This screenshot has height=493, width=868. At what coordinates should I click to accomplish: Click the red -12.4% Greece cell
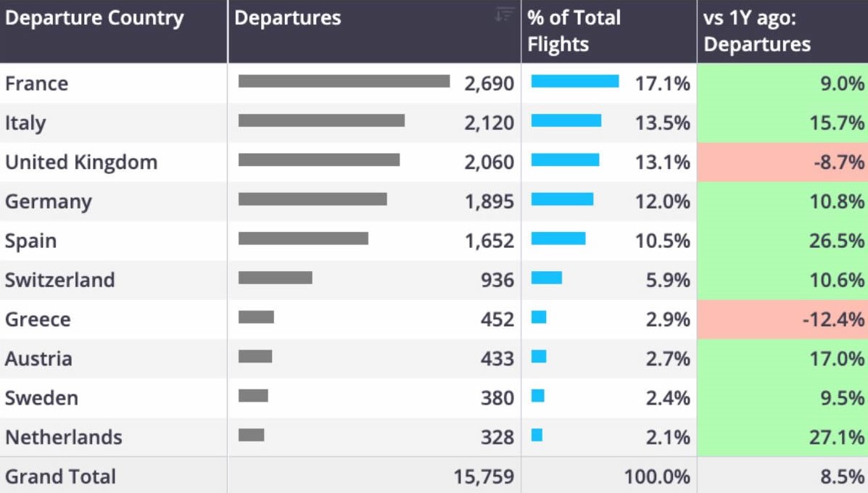782,319
